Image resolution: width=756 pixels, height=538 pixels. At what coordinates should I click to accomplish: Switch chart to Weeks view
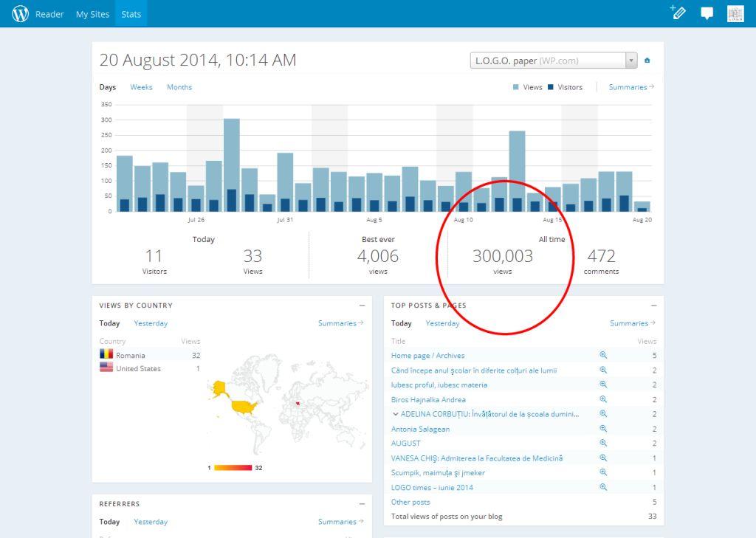pyautogui.click(x=141, y=87)
